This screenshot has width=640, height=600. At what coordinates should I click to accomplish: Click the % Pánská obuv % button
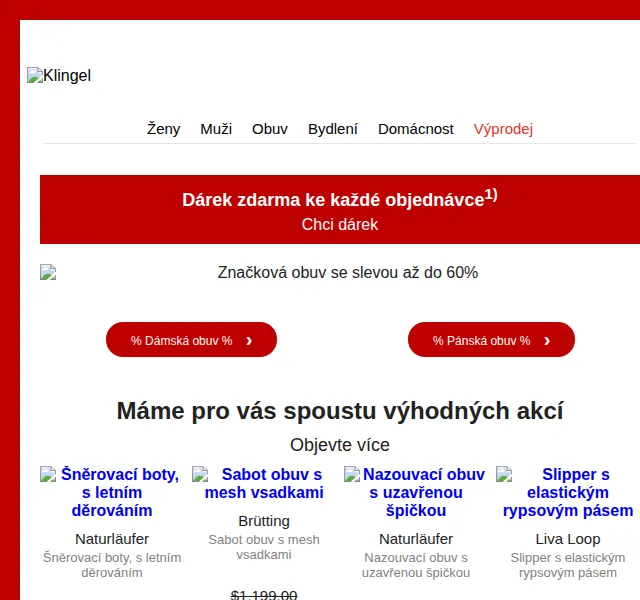tap(491, 340)
